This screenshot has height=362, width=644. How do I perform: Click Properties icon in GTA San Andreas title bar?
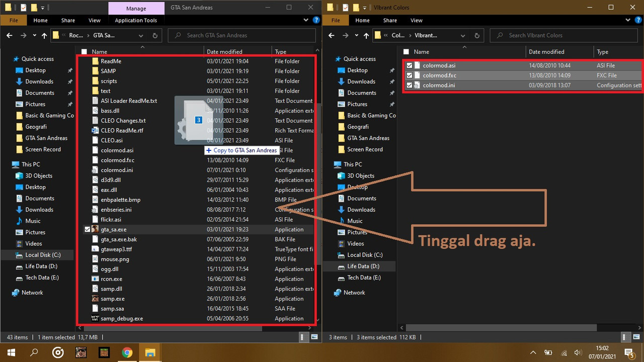(22, 8)
